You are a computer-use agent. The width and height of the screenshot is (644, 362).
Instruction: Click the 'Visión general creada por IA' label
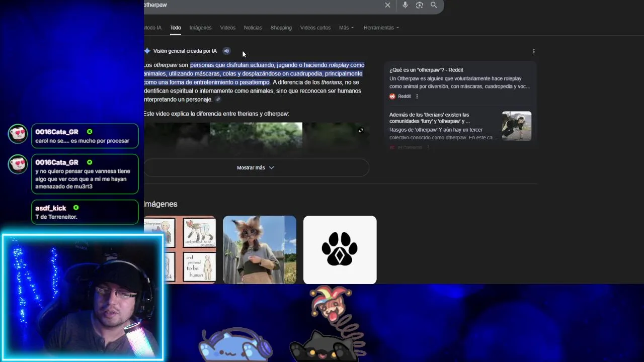185,51
